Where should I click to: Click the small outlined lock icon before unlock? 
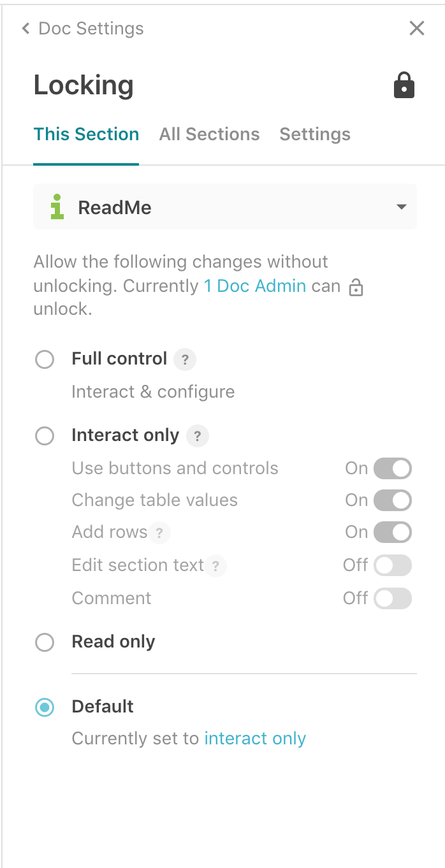tap(356, 288)
